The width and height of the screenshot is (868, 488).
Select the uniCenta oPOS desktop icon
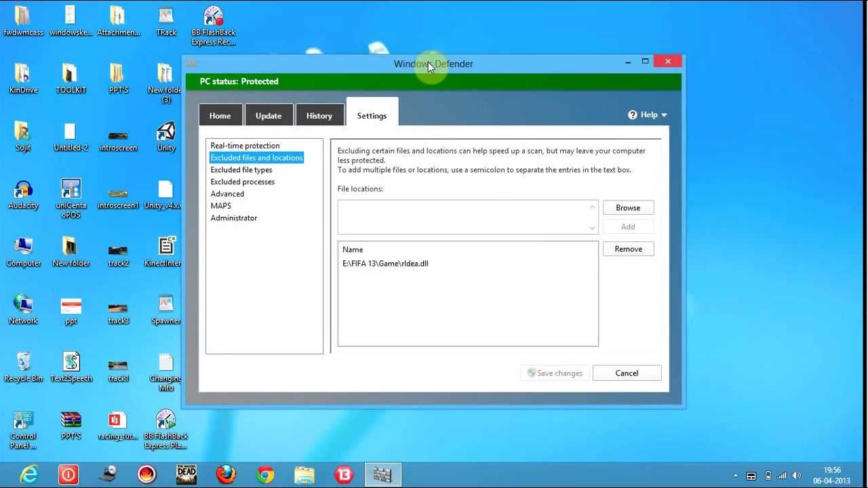[71, 199]
